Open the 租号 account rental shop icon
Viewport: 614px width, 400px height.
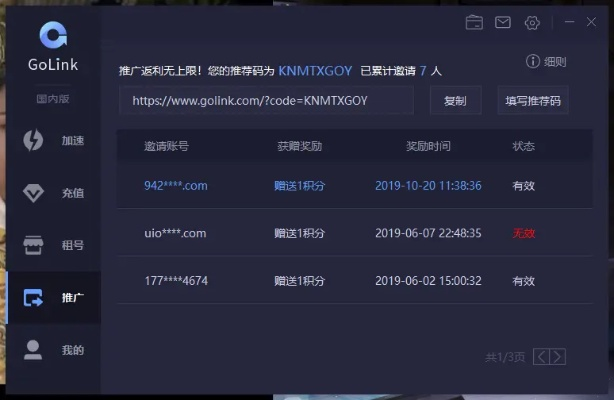coord(34,245)
